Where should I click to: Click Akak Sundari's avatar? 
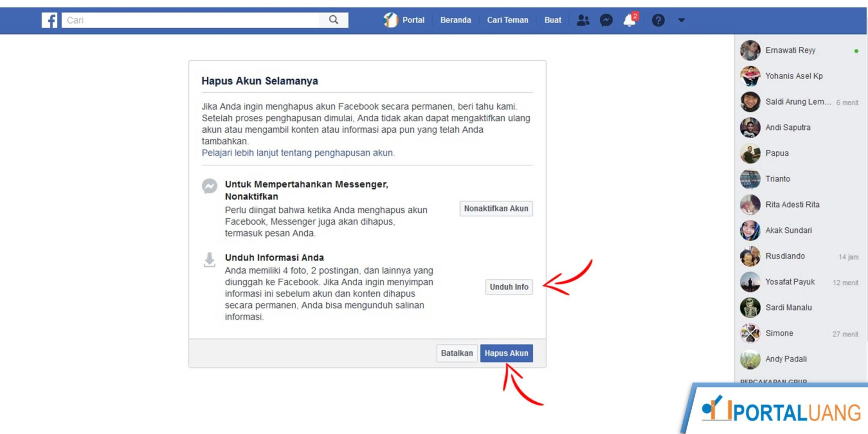pyautogui.click(x=750, y=230)
